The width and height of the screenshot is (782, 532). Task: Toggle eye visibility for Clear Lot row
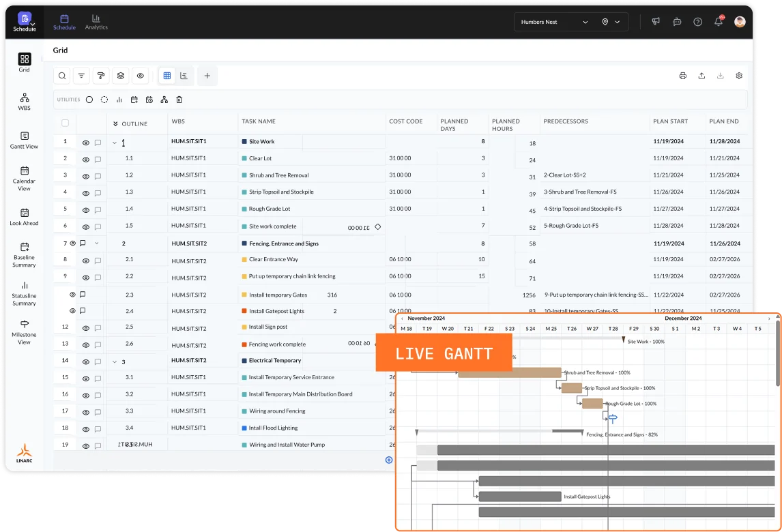tap(86, 160)
